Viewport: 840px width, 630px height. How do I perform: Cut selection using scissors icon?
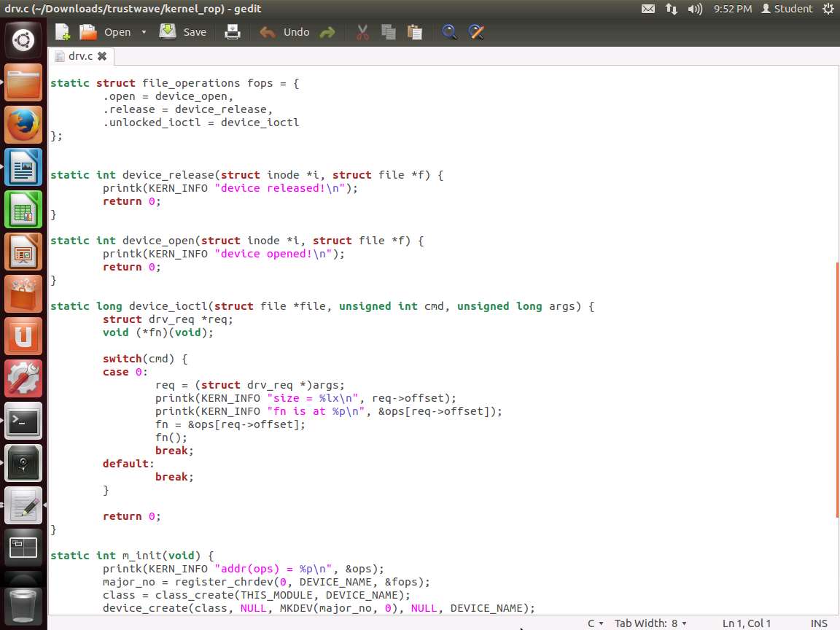(x=362, y=32)
